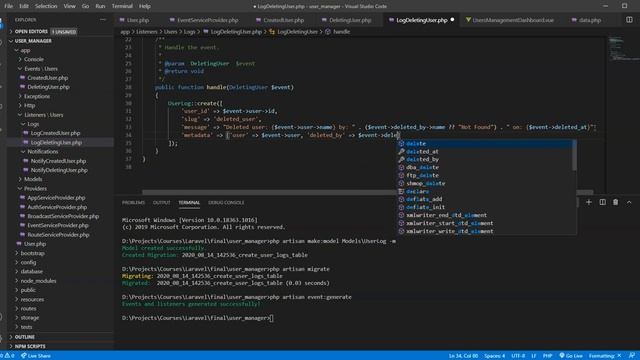Collapse the app folder

click(25, 50)
